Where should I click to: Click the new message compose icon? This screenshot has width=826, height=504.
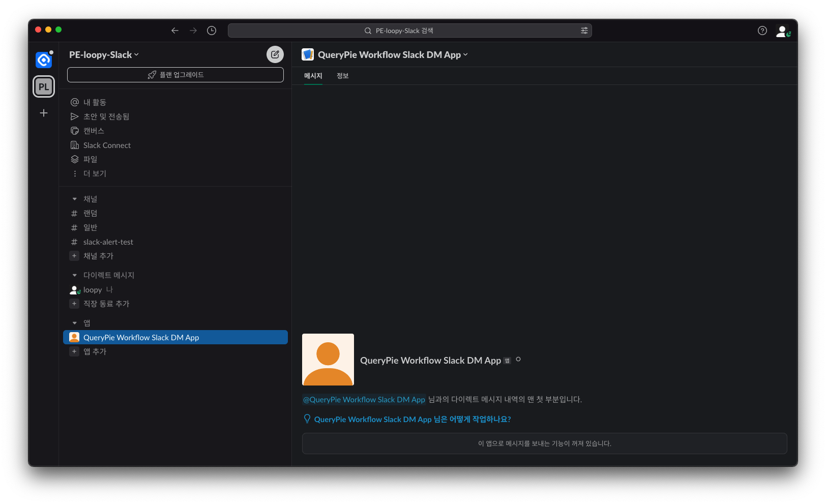pos(275,54)
